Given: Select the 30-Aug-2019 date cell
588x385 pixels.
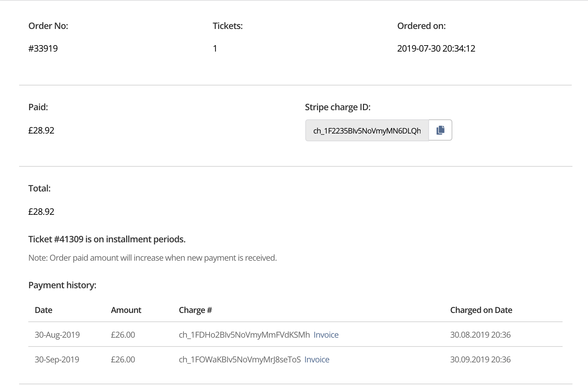Looking at the screenshot, I should [x=57, y=335].
